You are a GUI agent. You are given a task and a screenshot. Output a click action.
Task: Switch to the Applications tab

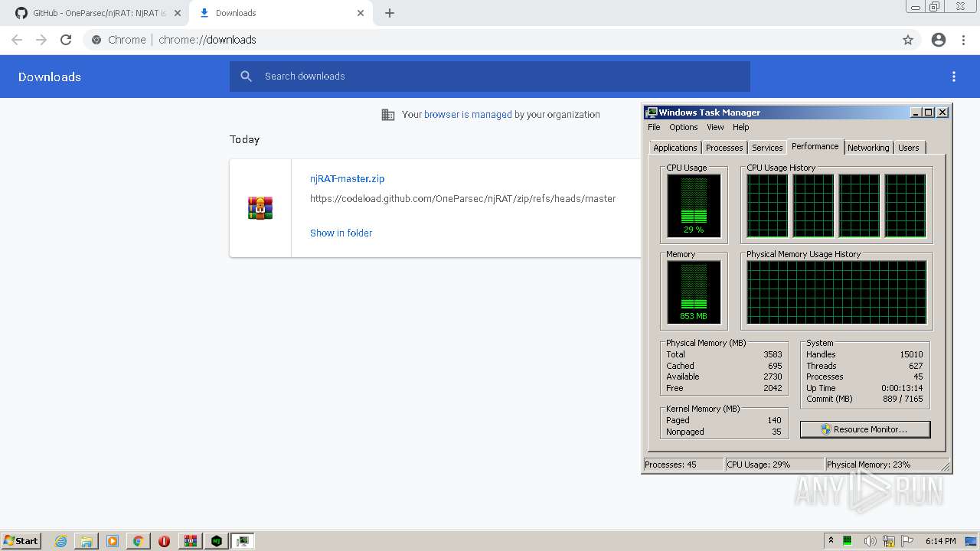[675, 148]
